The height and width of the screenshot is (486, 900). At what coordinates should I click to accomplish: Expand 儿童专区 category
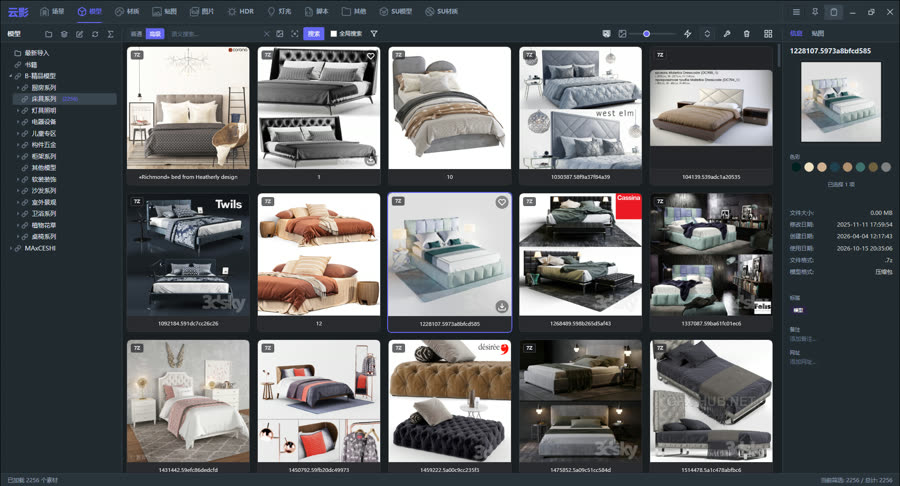click(x=18, y=133)
